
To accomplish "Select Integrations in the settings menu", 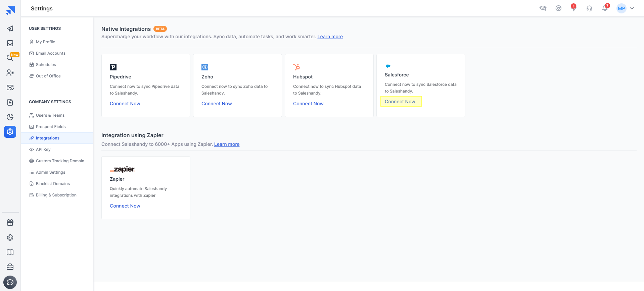I will tap(57, 138).
